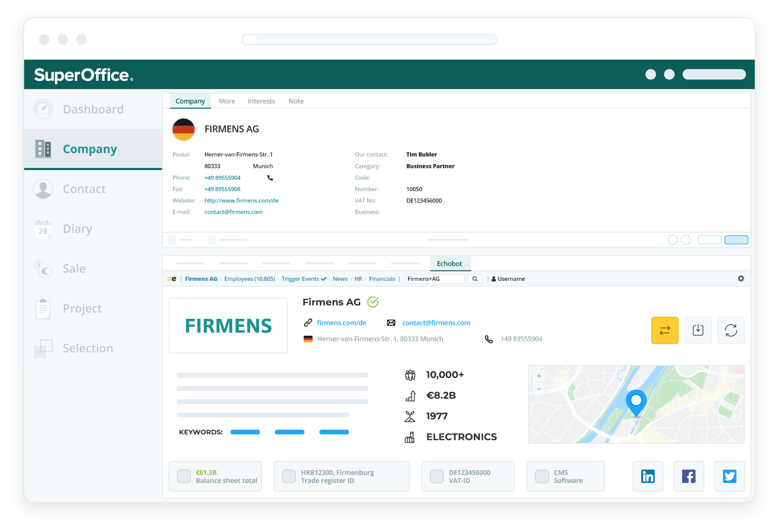
Task: Open the Sale currency icon
Action: [43, 269]
